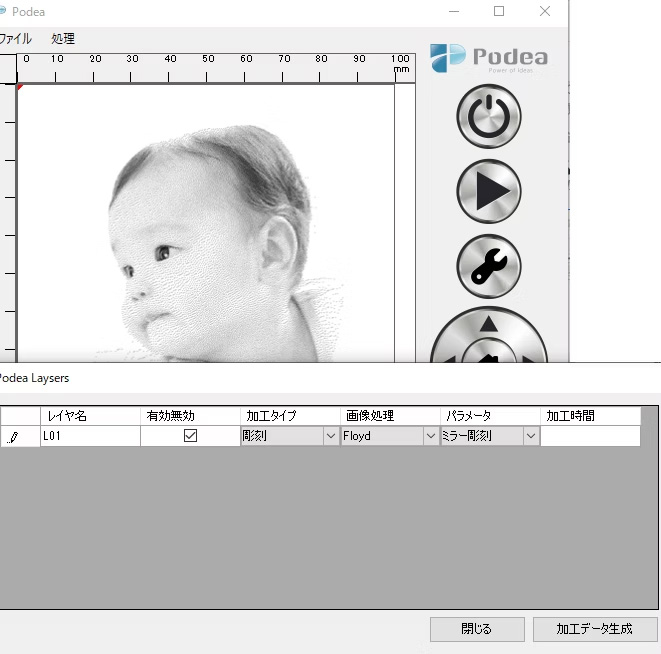The image size is (661, 654).
Task: Click the 加工時間 cell for L01
Action: pyautogui.click(x=590, y=437)
